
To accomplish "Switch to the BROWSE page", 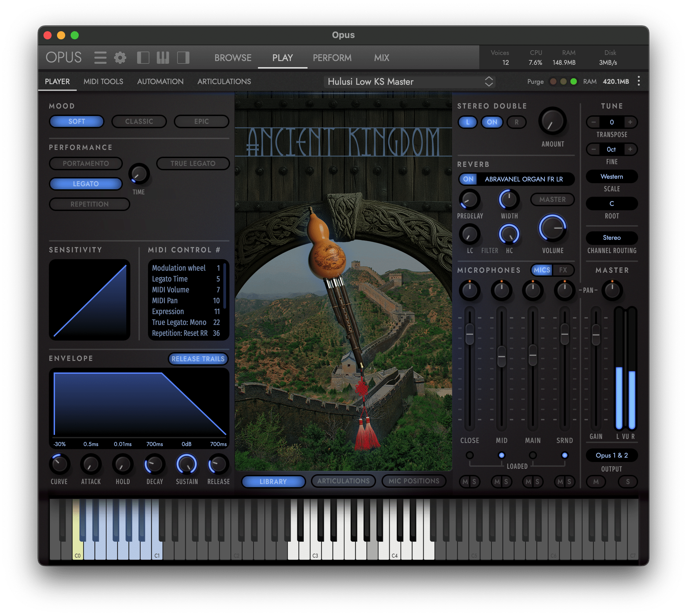I will click(233, 58).
